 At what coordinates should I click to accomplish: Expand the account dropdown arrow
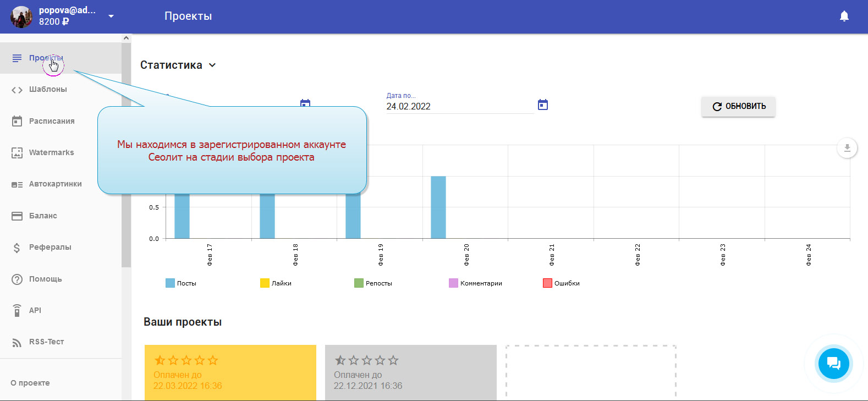(111, 17)
